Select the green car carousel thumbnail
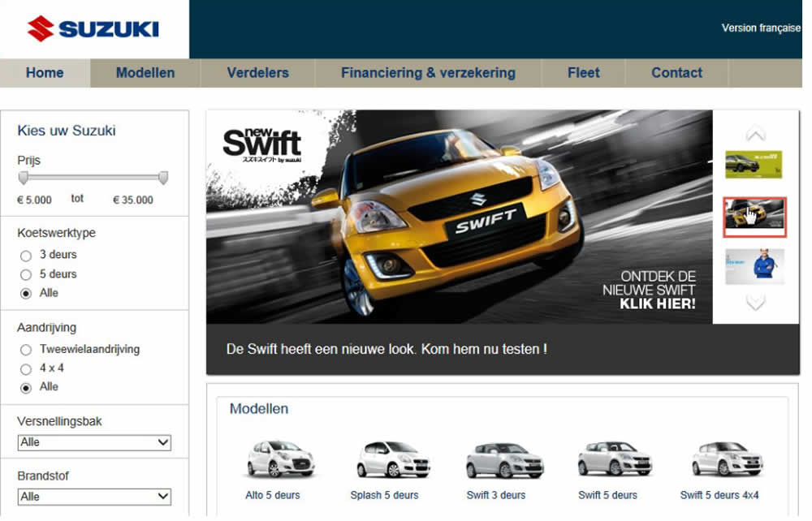812x521 pixels. click(x=754, y=164)
